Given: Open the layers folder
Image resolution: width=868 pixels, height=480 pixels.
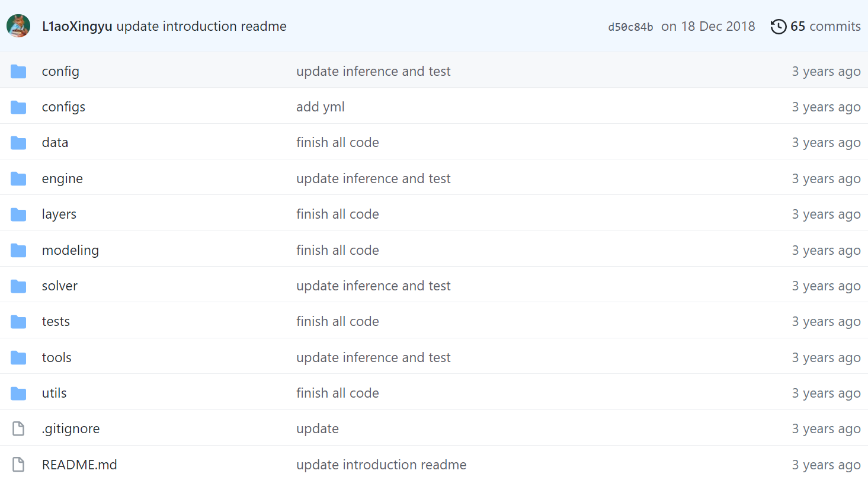Looking at the screenshot, I should (59, 214).
